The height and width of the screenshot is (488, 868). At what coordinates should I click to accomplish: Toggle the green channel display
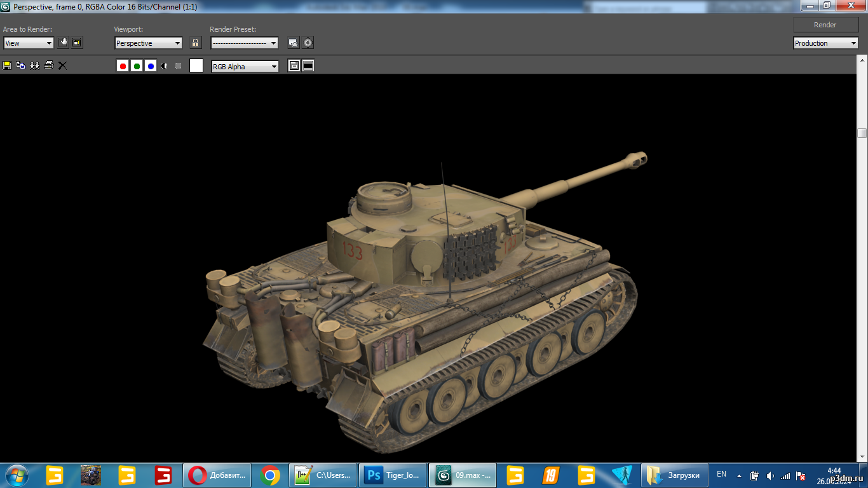pos(137,66)
